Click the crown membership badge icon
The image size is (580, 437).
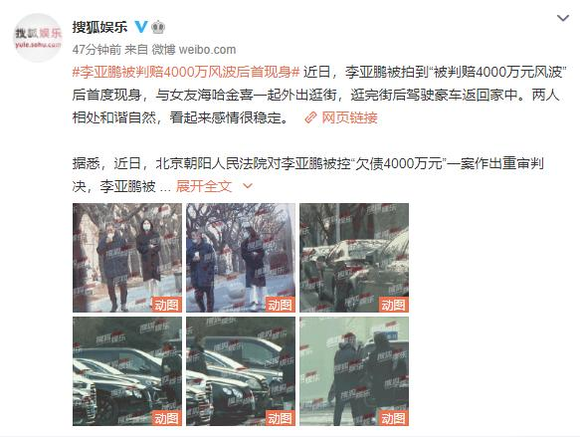coord(158,27)
